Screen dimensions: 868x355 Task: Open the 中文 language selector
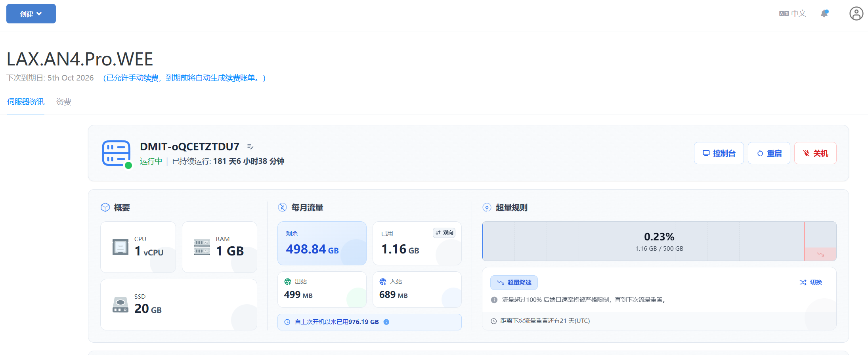(x=793, y=13)
